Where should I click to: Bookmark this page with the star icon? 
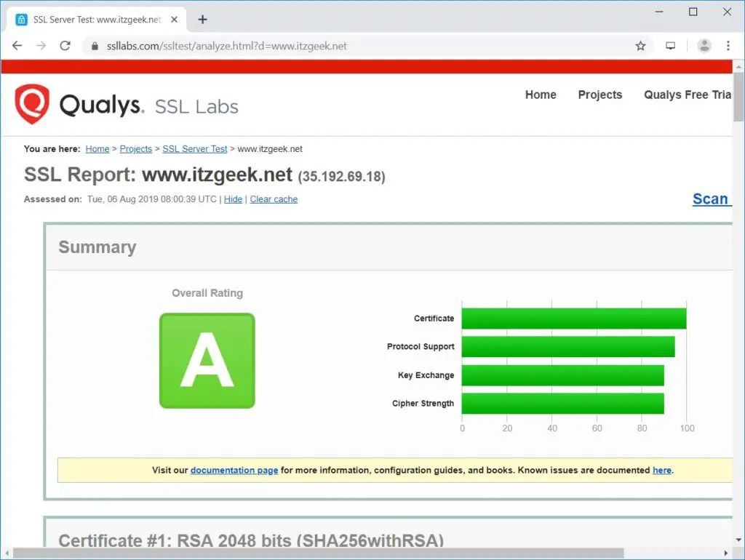(640, 46)
